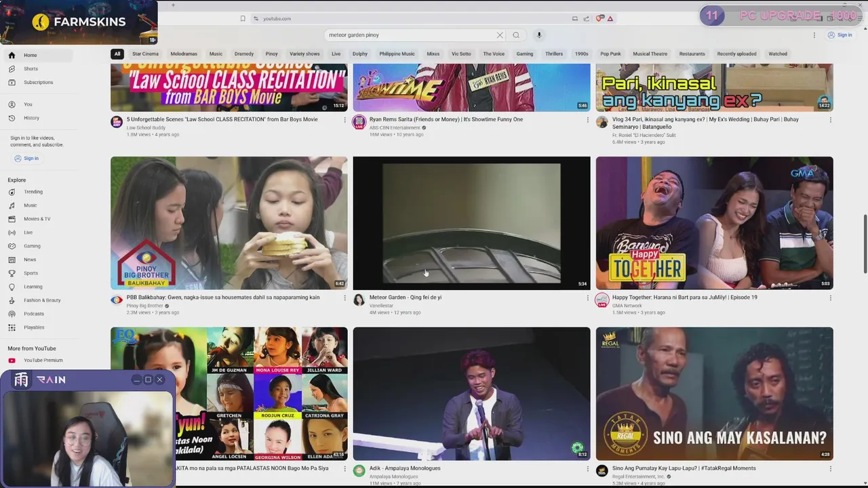Open the You section
The height and width of the screenshot is (488, 868).
(37, 104)
